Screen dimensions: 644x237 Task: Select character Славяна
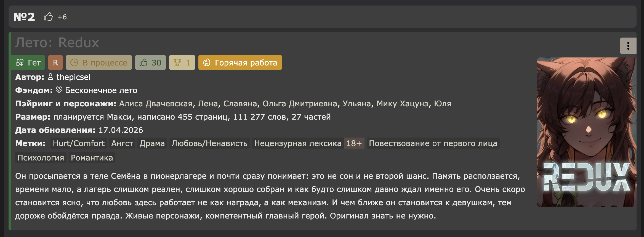(x=240, y=104)
